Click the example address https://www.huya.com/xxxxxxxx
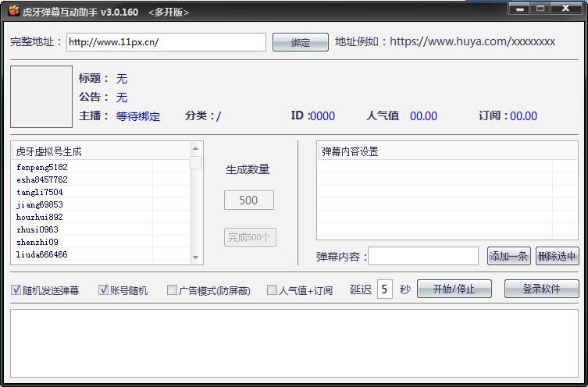This screenshot has width=588, height=387. pos(472,41)
